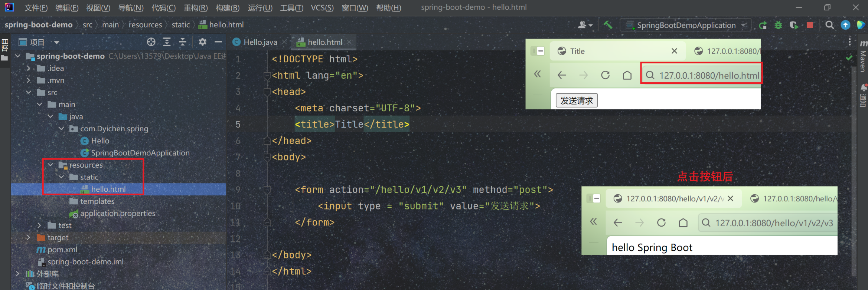The image size is (868, 290).
Task: Go back in the upper browser window
Action: (x=562, y=75)
